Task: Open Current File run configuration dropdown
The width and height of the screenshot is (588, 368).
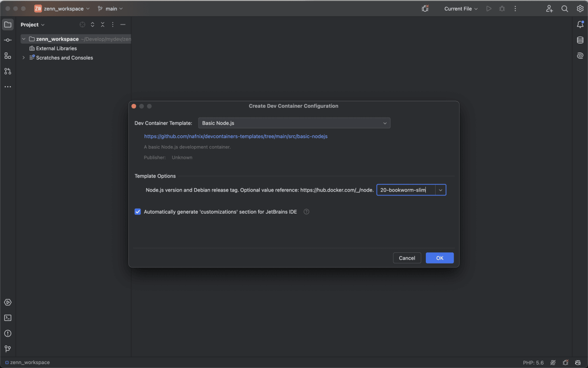Action: (x=461, y=9)
